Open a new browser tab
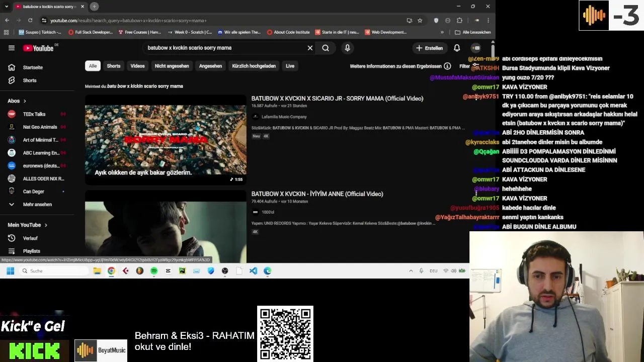This screenshot has width=644, height=362. pos(94,7)
